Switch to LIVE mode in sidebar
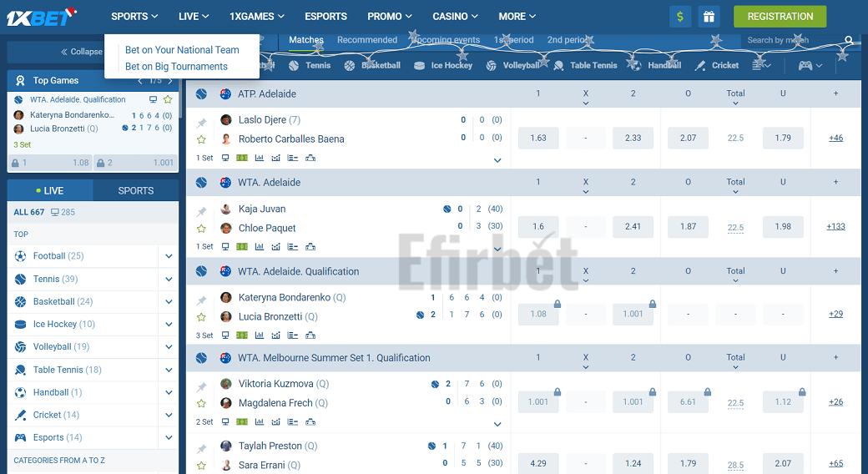868x474 pixels. [x=50, y=190]
